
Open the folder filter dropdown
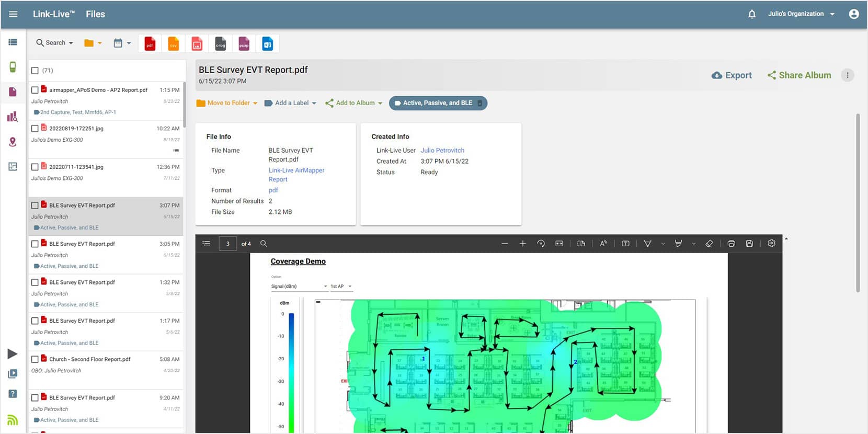click(x=93, y=43)
